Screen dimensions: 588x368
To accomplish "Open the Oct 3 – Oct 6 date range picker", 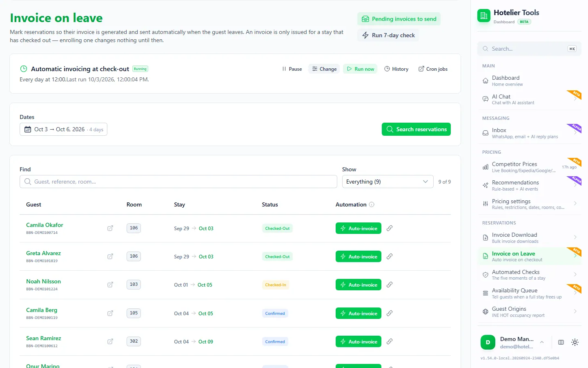I will click(x=63, y=129).
